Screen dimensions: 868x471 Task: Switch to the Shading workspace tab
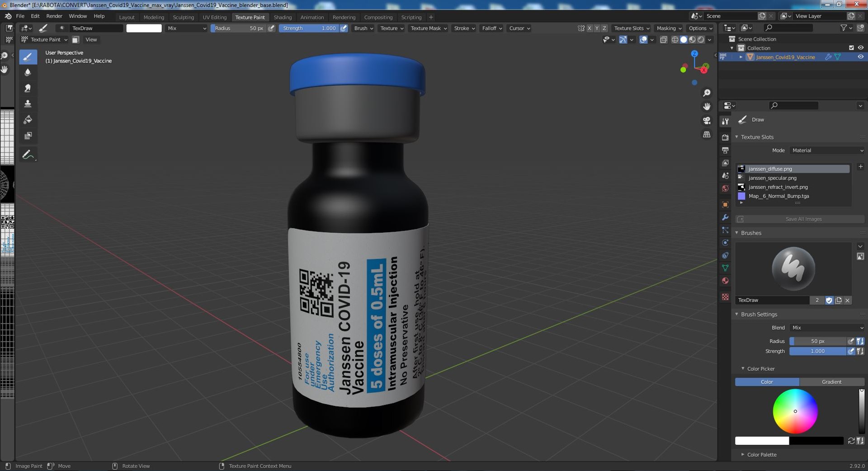pyautogui.click(x=283, y=17)
